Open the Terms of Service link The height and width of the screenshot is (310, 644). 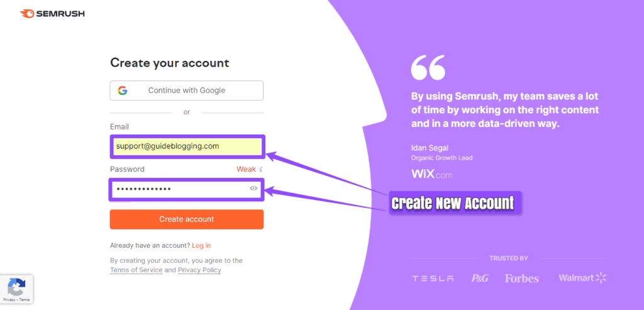point(136,270)
